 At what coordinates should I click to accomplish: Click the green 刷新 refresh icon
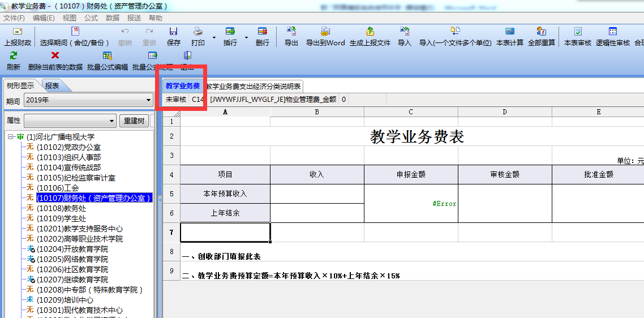(14, 55)
